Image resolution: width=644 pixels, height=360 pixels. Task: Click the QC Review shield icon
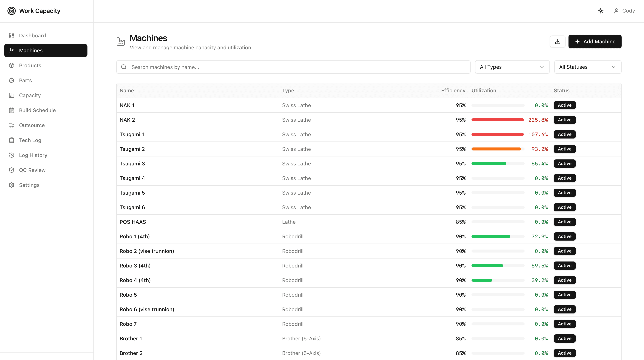[x=12, y=170]
